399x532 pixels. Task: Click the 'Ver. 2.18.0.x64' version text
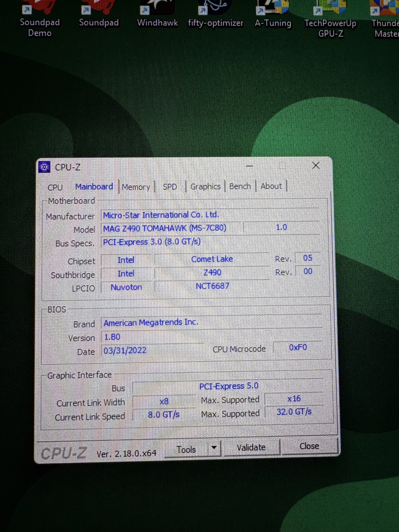click(x=126, y=454)
